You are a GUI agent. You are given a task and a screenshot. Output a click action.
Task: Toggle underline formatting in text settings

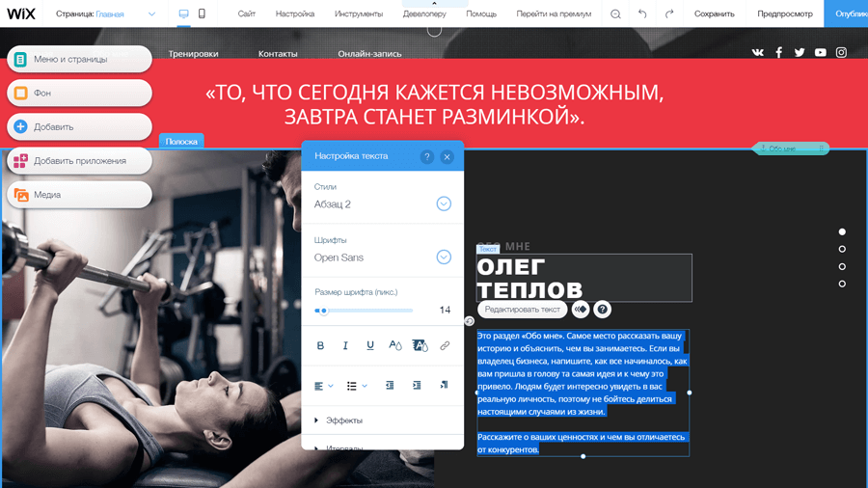370,345
